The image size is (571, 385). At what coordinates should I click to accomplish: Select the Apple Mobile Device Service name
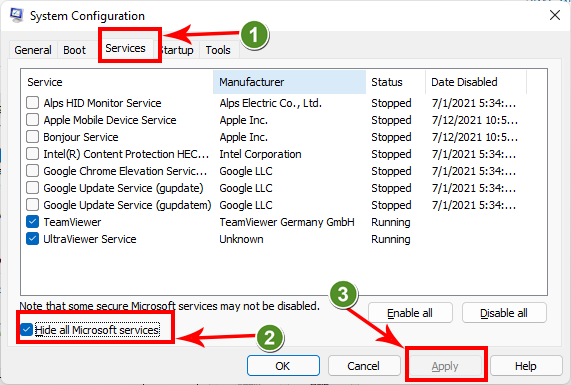110,120
